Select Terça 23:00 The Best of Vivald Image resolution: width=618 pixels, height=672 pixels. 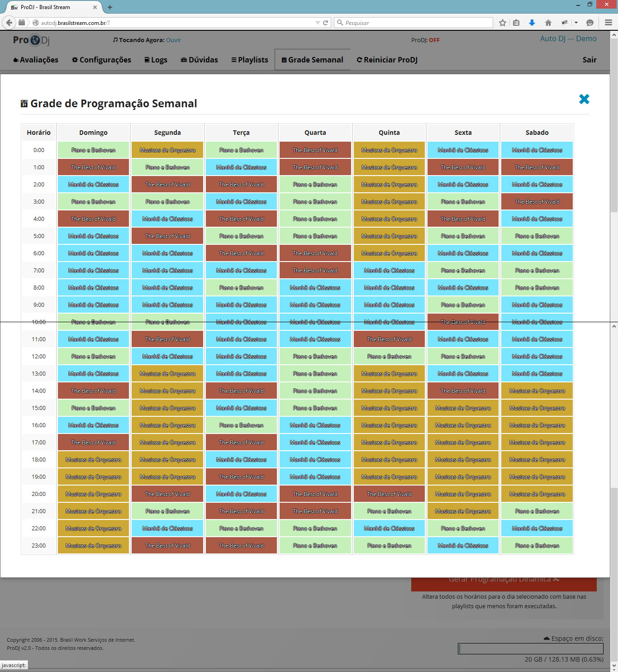click(x=241, y=545)
